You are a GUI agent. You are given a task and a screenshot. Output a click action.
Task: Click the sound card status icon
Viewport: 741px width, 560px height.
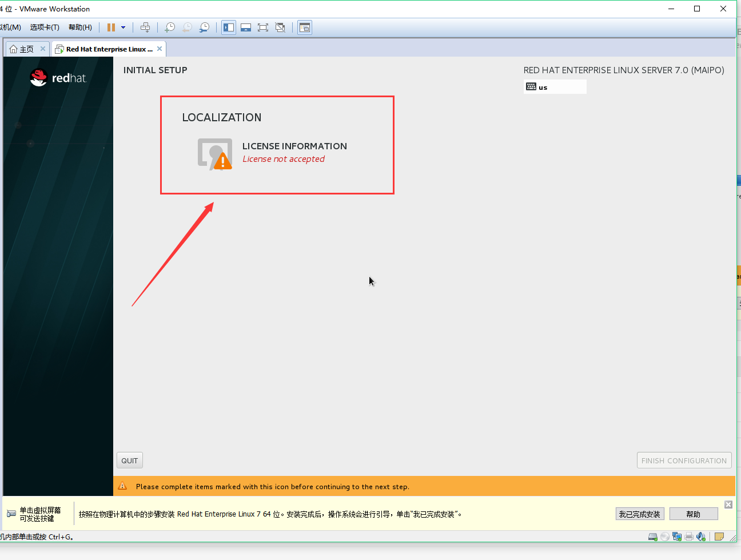click(x=701, y=537)
